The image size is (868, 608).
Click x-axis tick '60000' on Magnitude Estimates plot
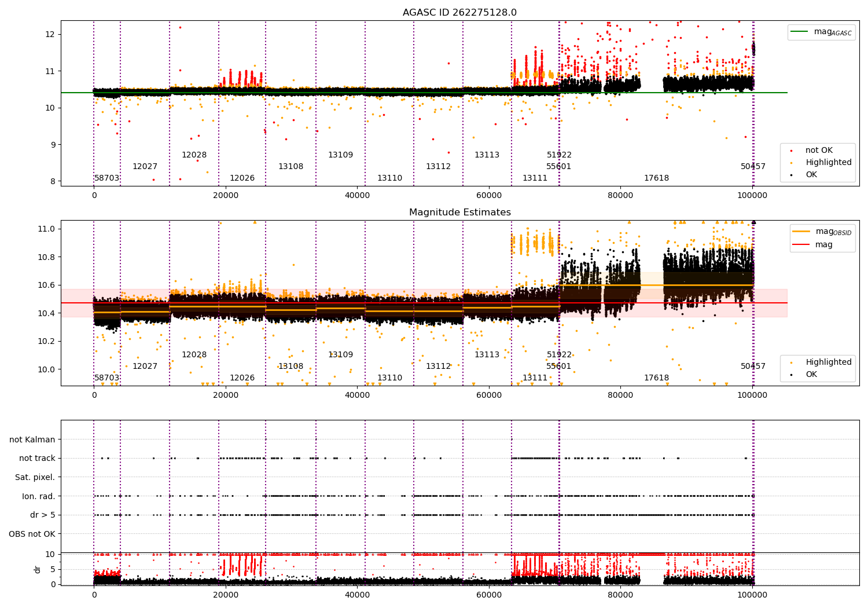click(489, 395)
